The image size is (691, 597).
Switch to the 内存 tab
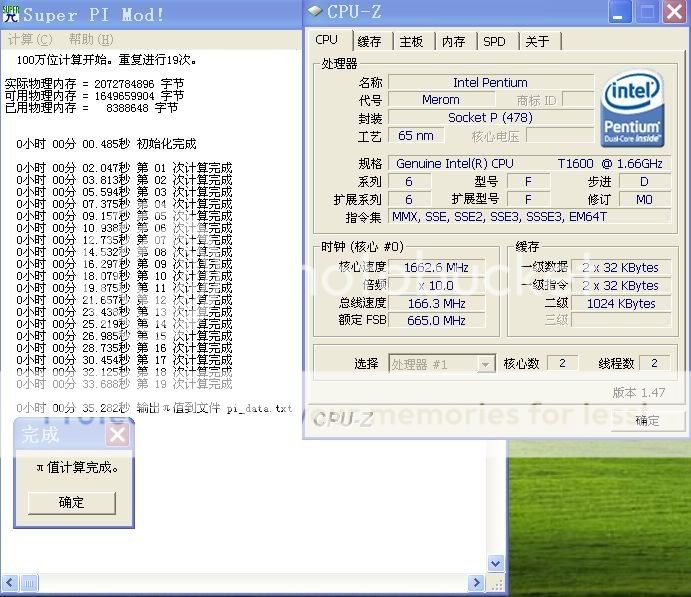coord(454,42)
